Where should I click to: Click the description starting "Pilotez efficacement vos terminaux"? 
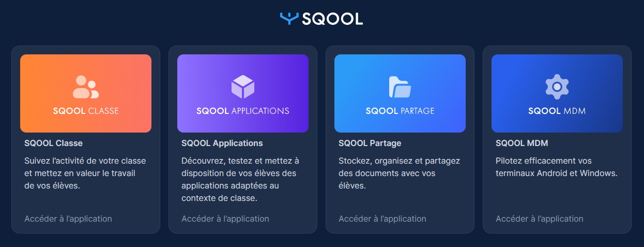coord(557,167)
